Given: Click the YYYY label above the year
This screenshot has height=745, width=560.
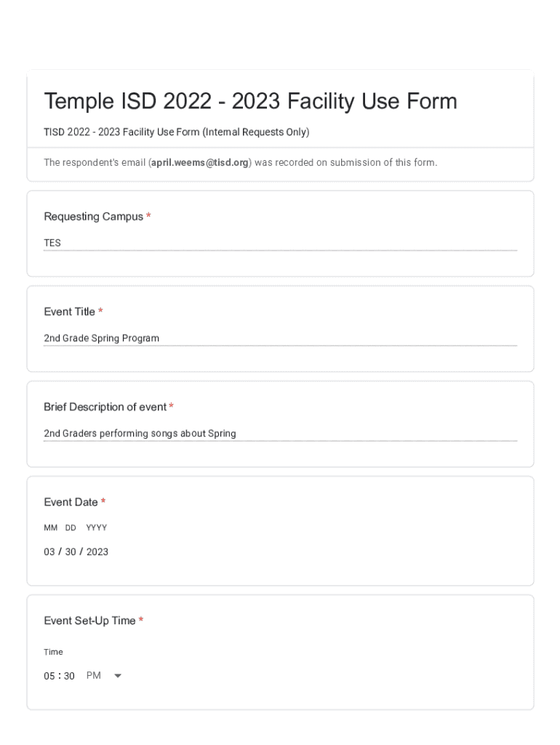Looking at the screenshot, I should coord(96,528).
